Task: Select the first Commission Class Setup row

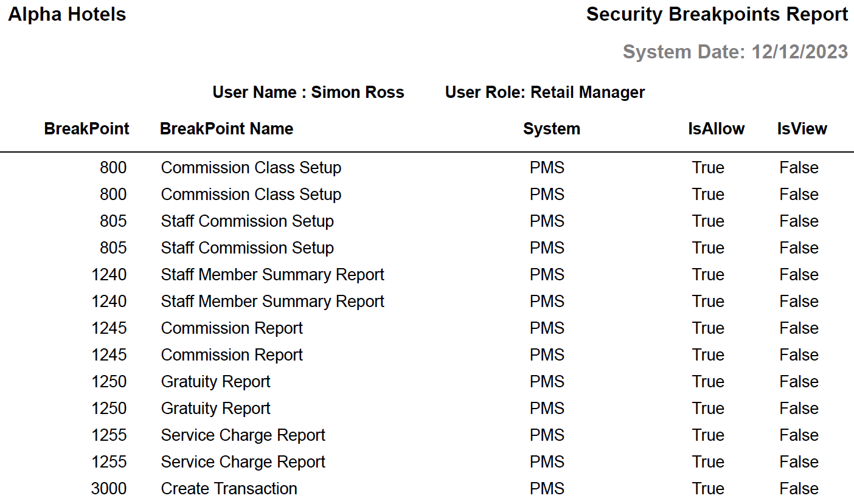Action: [251, 168]
